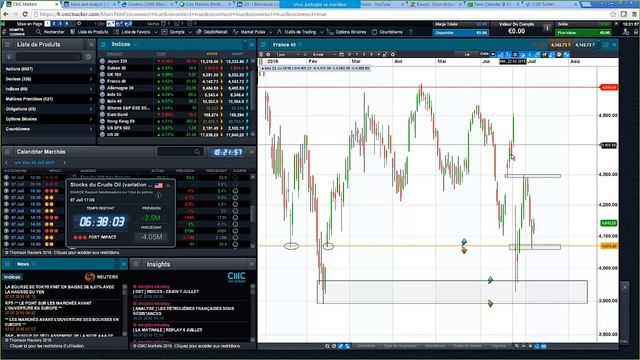Reload the browser page
The height and width of the screenshot is (360, 640).
click(x=25, y=14)
